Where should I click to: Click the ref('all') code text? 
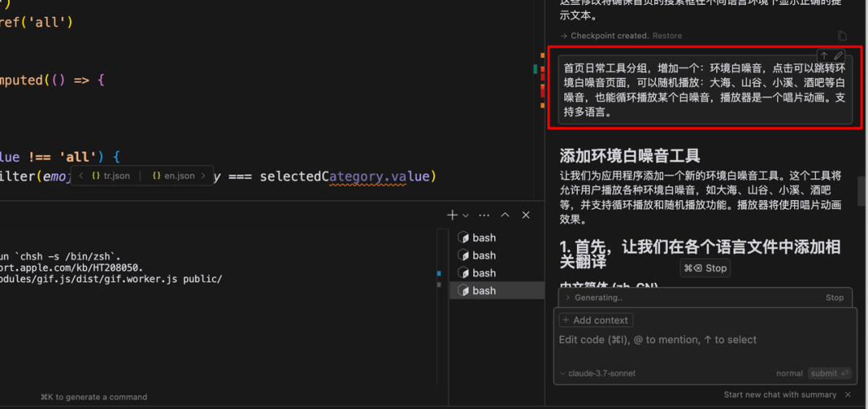pos(36,22)
